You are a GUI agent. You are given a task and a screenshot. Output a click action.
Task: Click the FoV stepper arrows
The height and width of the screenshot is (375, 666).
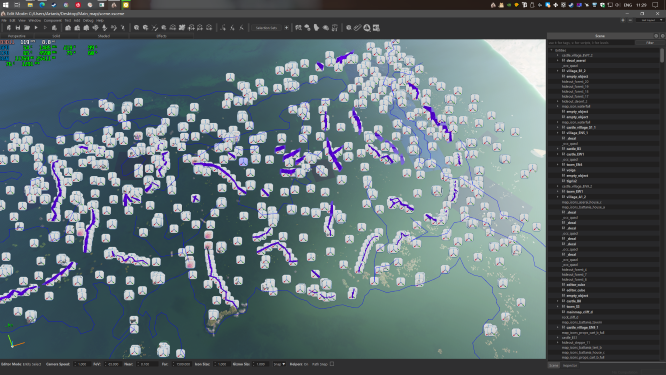tap(104, 364)
